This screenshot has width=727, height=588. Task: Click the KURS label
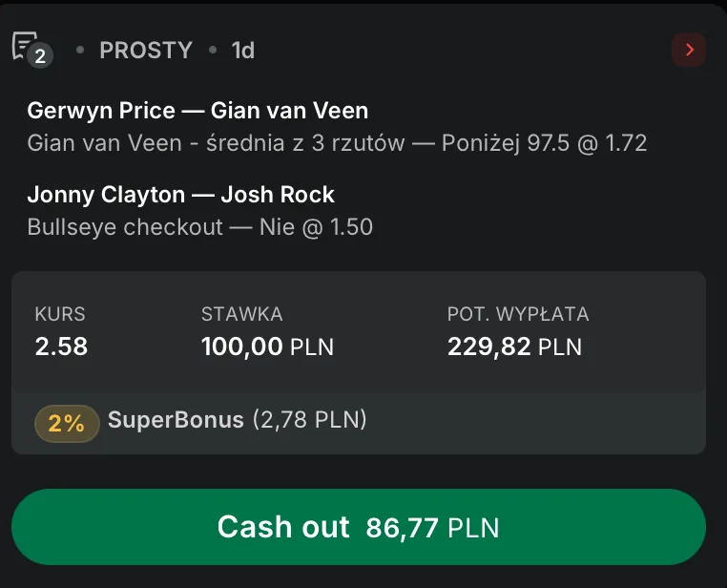(x=60, y=314)
